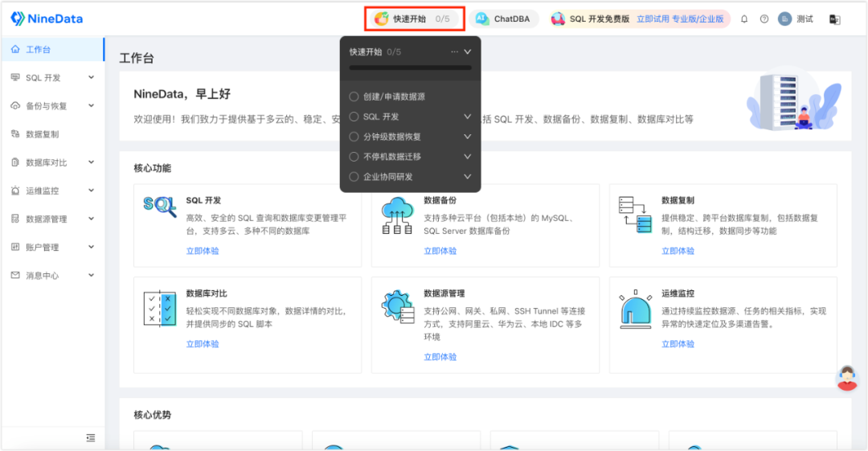The width and height of the screenshot is (868, 451).
Task: Check the 创建/申请数据源 step circle
Action: 354,96
